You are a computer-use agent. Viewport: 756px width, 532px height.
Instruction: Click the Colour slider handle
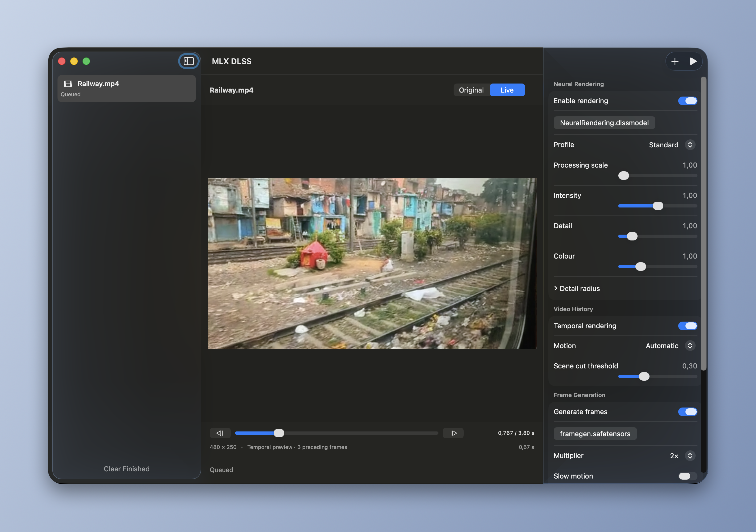[640, 267]
